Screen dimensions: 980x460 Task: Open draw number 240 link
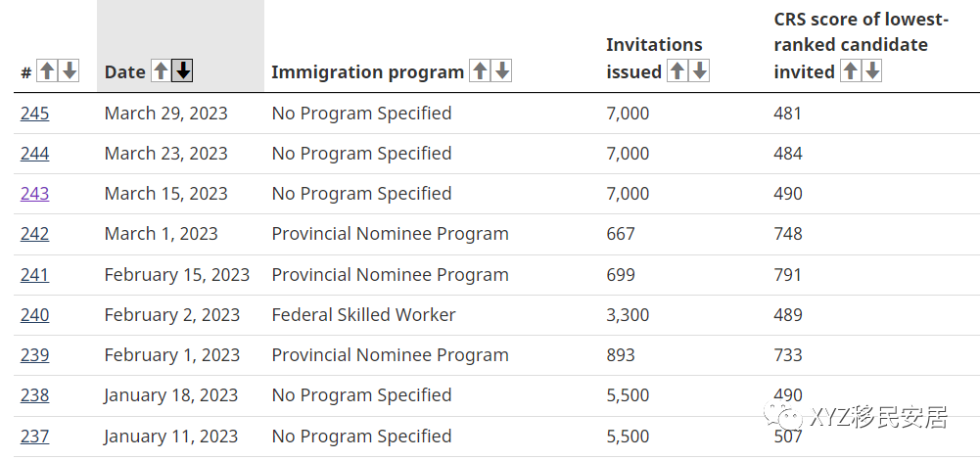pos(34,315)
